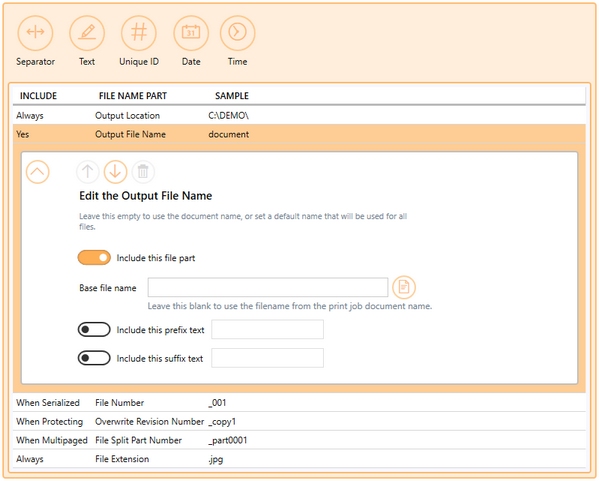This screenshot has width=599, height=481.
Task: Click the document icon beside Base file name
Action: (404, 287)
